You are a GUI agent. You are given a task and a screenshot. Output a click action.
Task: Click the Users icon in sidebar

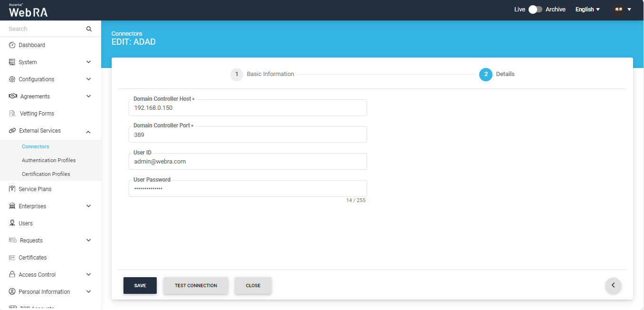[12, 223]
